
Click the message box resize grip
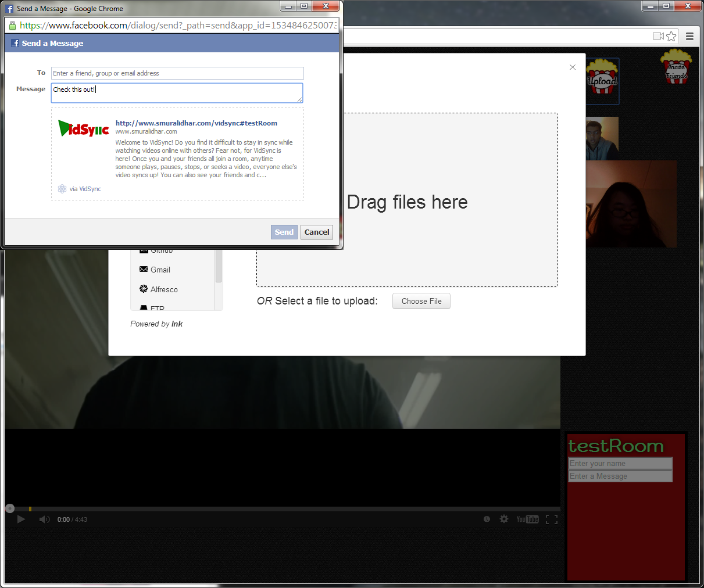pos(300,100)
